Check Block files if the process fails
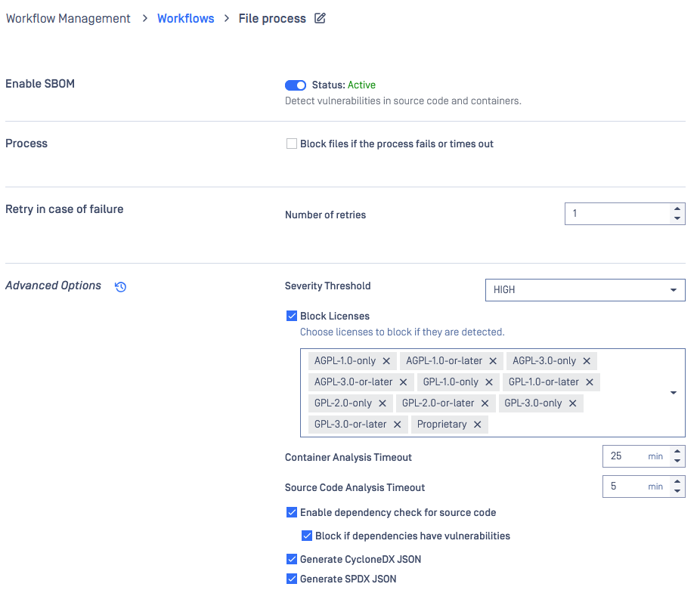The width and height of the screenshot is (700, 590). [x=292, y=144]
